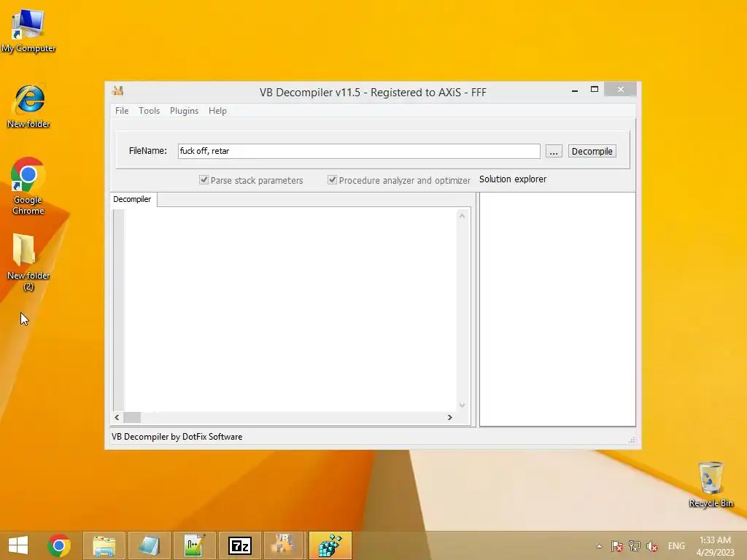The image size is (747, 560).
Task: Open the Tools menu
Action: tap(149, 111)
